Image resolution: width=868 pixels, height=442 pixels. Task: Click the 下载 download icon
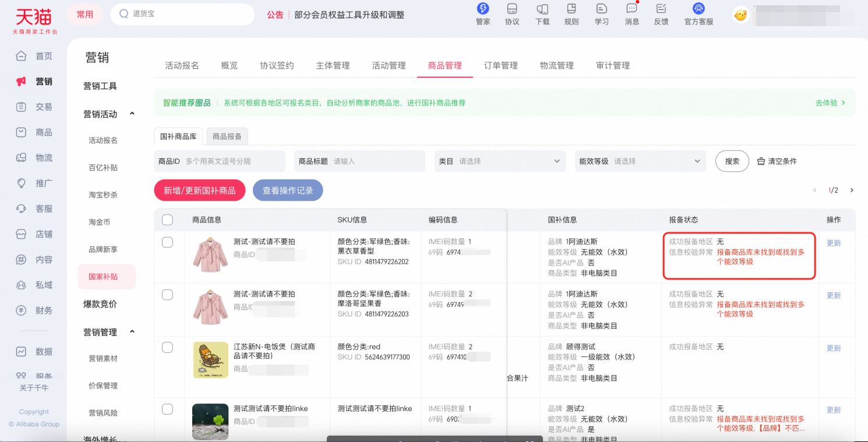542,9
